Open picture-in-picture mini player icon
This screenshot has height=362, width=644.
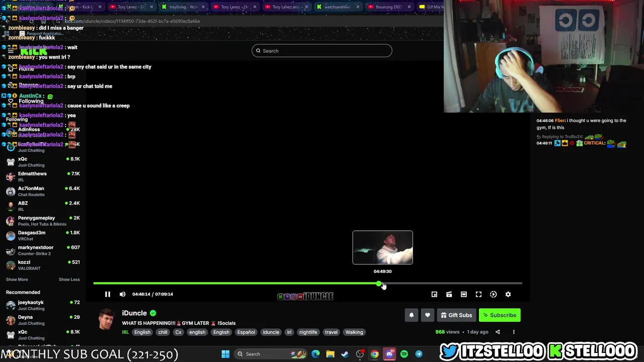point(434,294)
